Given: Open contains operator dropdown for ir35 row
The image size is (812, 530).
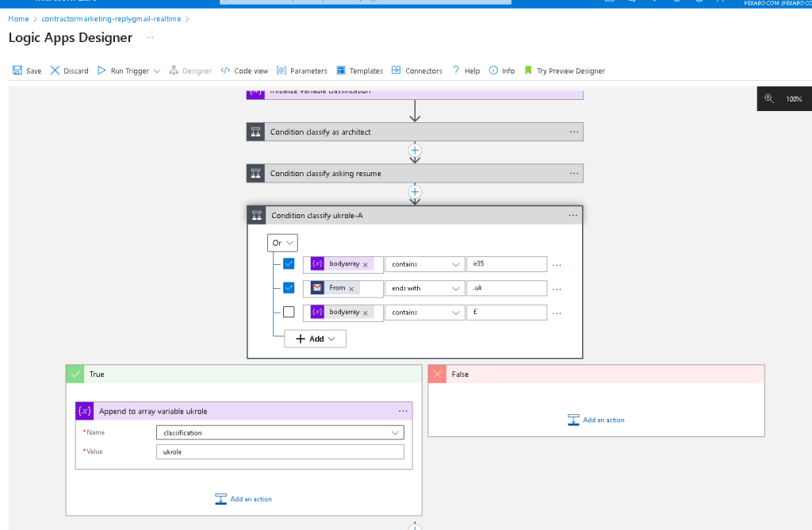Looking at the screenshot, I should (425, 264).
